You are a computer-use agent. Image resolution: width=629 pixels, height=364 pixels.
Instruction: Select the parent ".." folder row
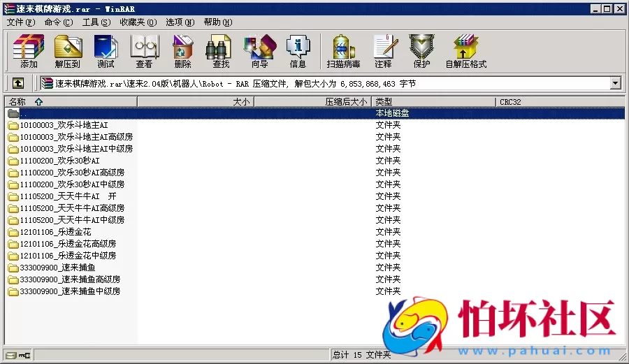pos(314,113)
